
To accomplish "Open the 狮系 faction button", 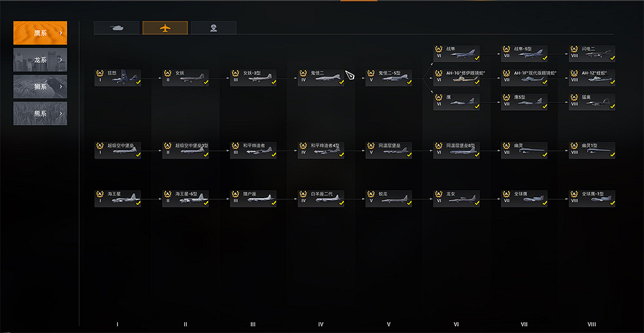I will 40,87.
